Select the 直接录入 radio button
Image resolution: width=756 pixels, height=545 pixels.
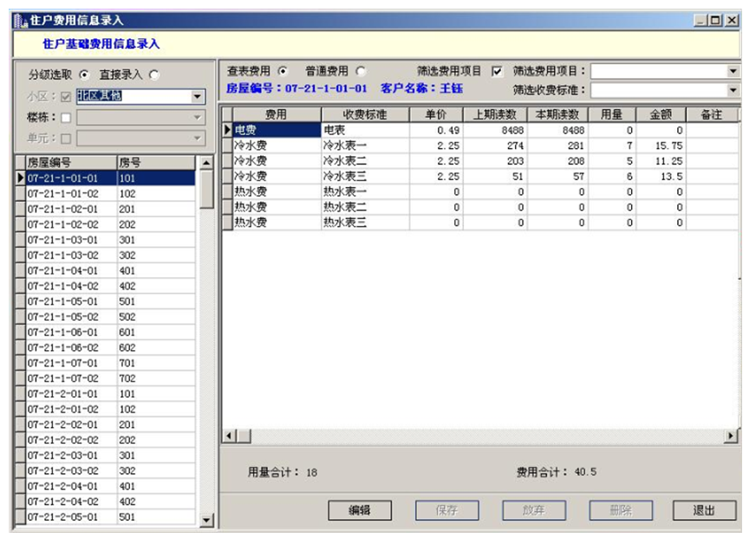(x=154, y=75)
